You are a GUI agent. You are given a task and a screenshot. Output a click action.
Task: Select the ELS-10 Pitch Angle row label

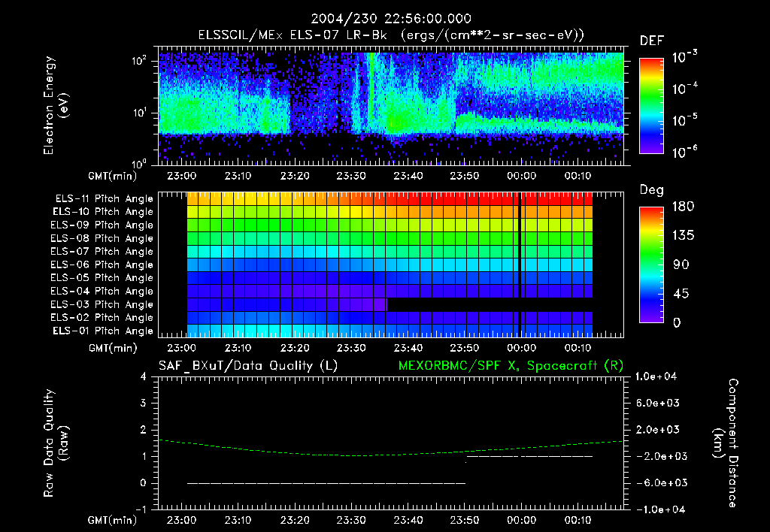(103, 212)
